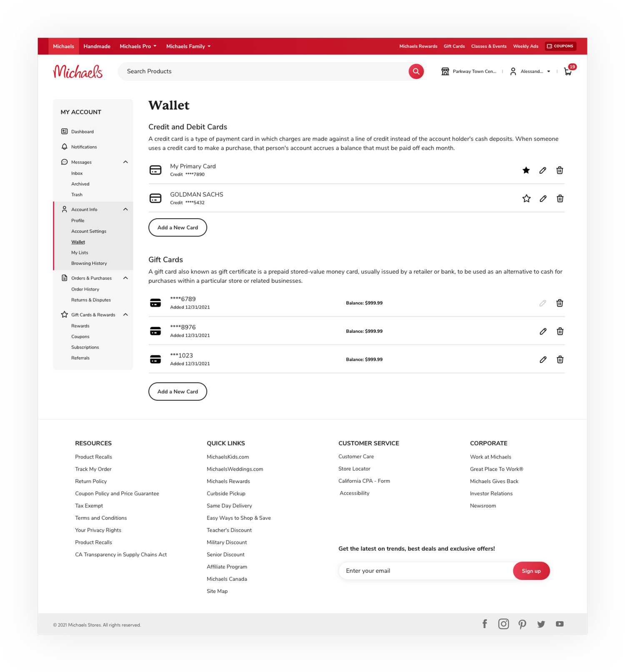Delete the GOLDMAN SACHS card
Image resolution: width=625 pixels, height=672 pixels.
560,198
